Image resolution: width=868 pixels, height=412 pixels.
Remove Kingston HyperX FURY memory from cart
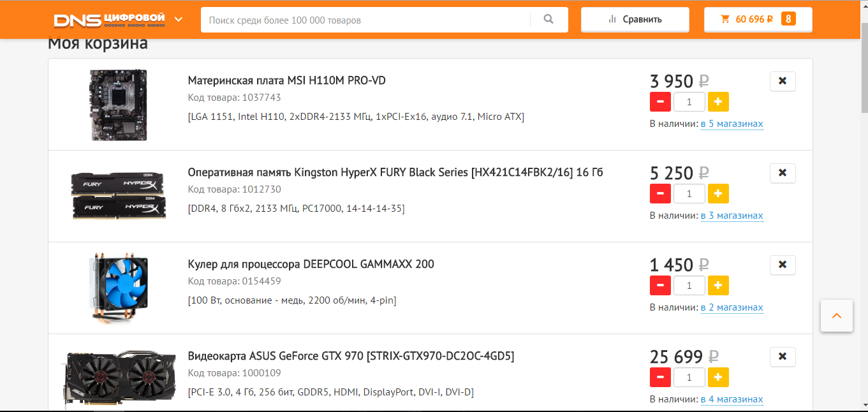[x=783, y=173]
